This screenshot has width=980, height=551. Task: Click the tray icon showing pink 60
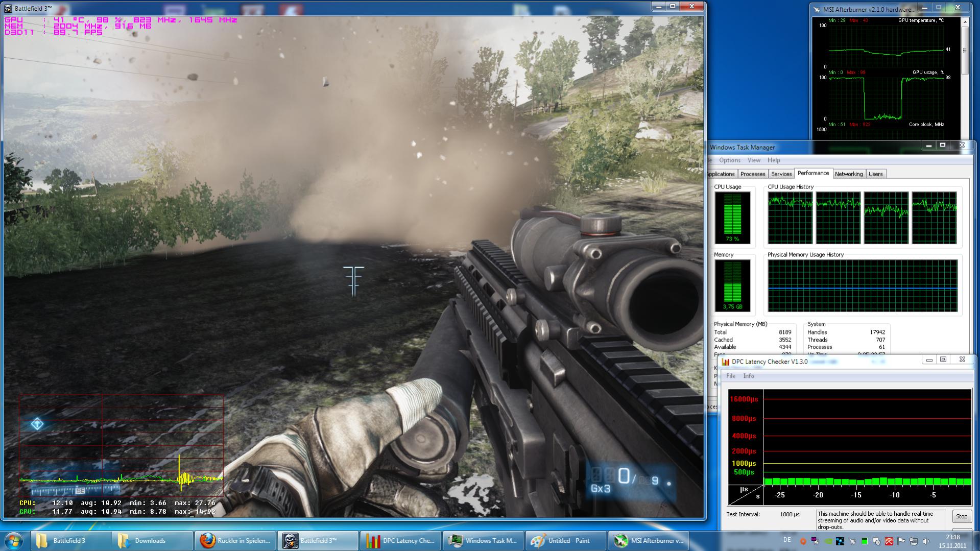(815, 541)
